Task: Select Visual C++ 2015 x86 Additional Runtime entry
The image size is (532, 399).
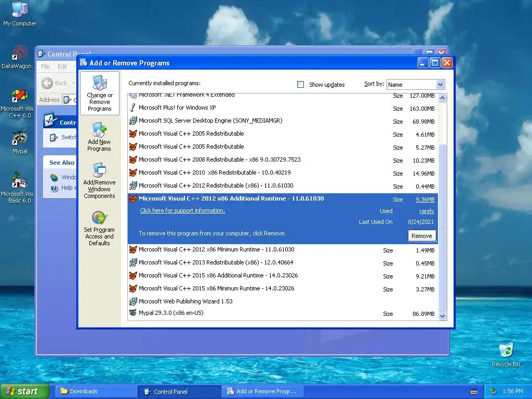Action: click(283, 275)
